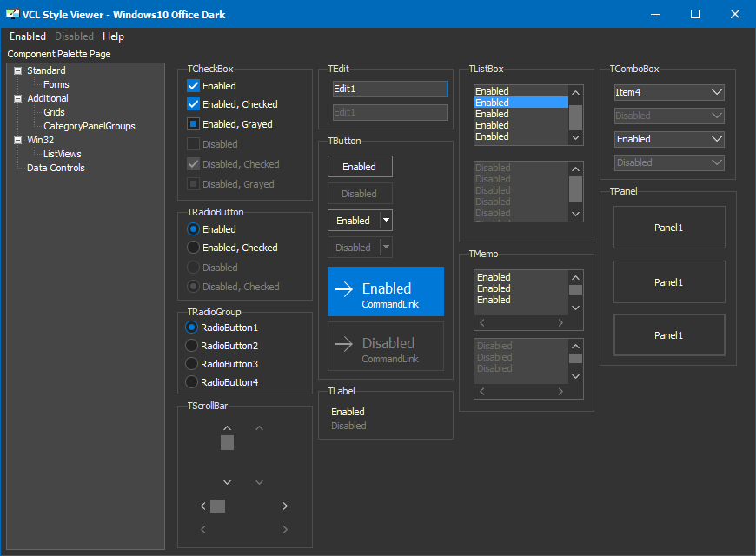
Task: Click the first Enabled line in TMemo
Action: point(494,277)
